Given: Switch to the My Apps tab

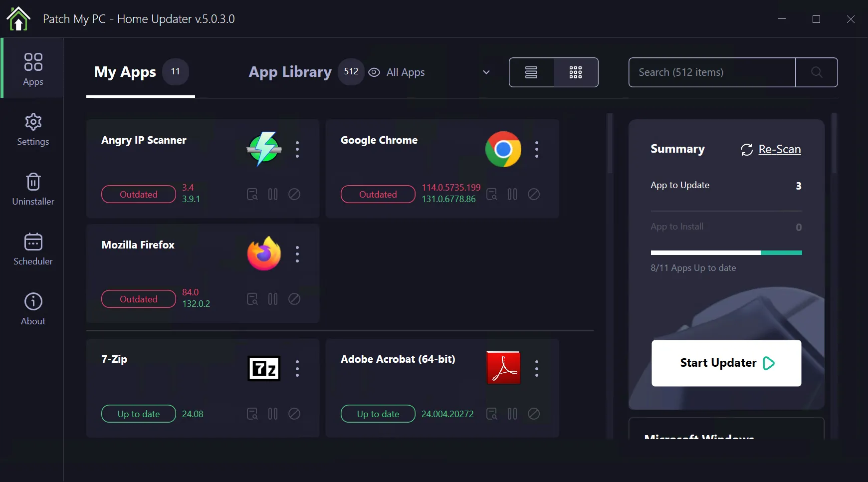Looking at the screenshot, I should click(x=141, y=72).
